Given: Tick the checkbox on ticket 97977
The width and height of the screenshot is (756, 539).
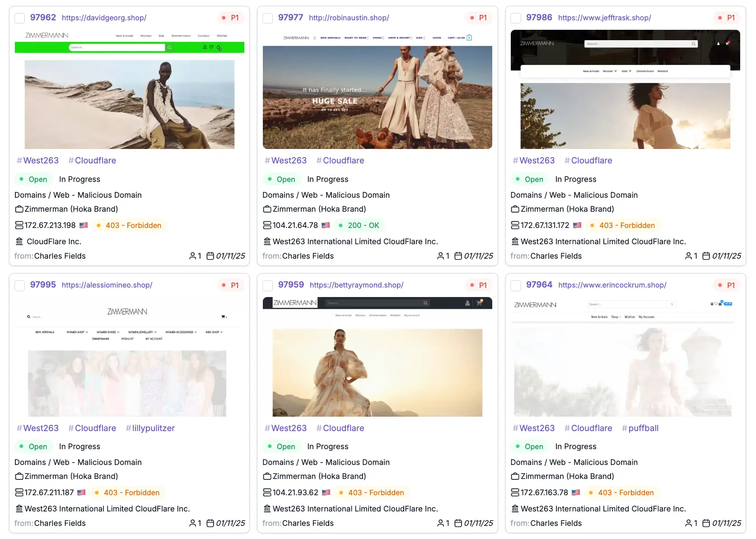Looking at the screenshot, I should click(x=267, y=18).
